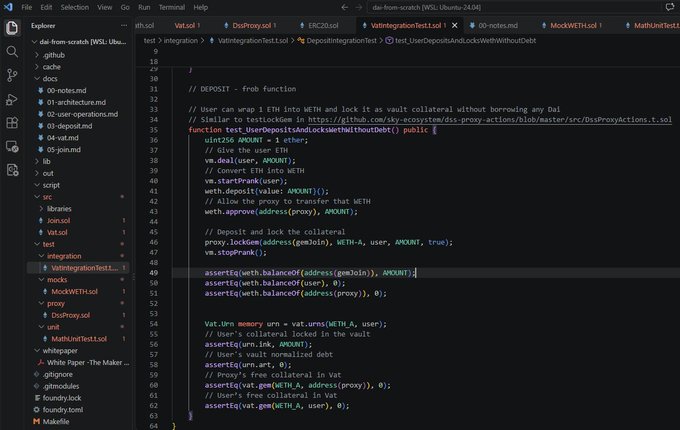The height and width of the screenshot is (430, 680).
Task: Expand the libraries folder
Action: (x=78, y=208)
